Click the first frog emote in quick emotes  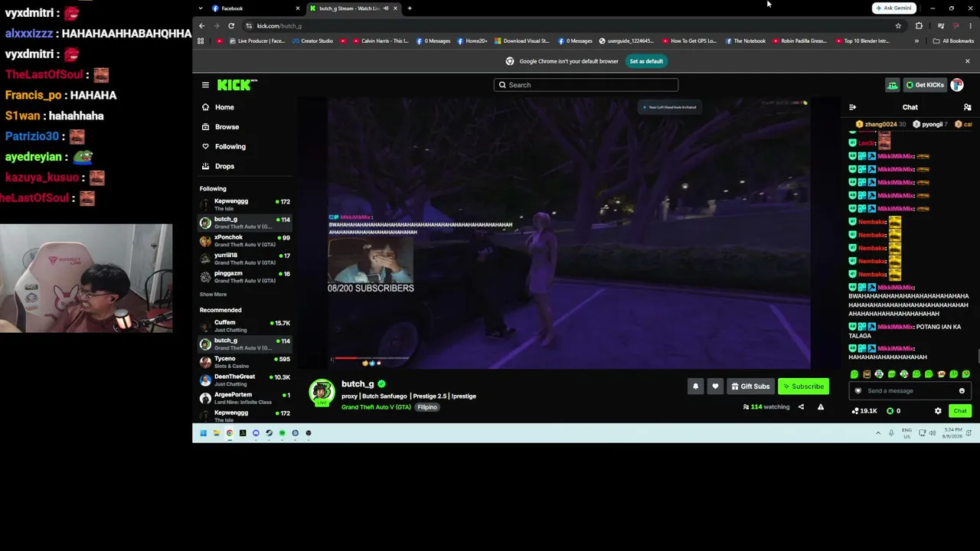click(x=854, y=374)
